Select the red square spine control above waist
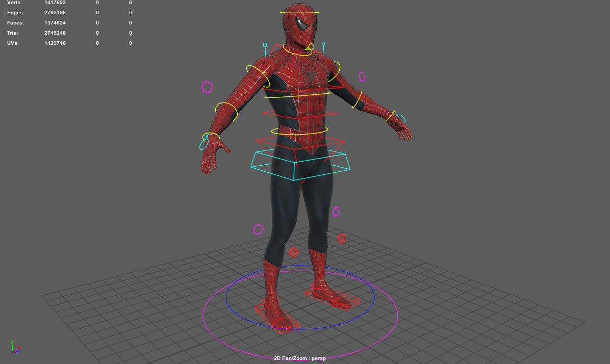The width and height of the screenshot is (610, 364). pyautogui.click(x=300, y=114)
